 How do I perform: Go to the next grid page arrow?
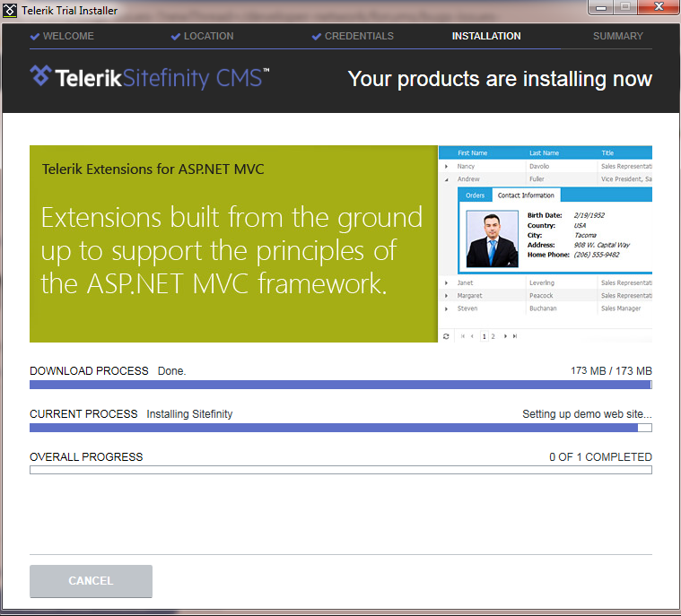(505, 336)
